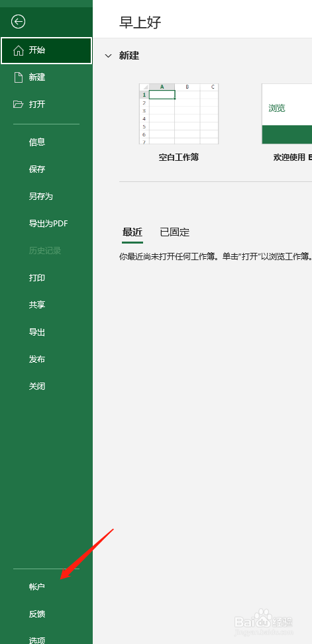Open 选项 at sidebar bottom

37,640
